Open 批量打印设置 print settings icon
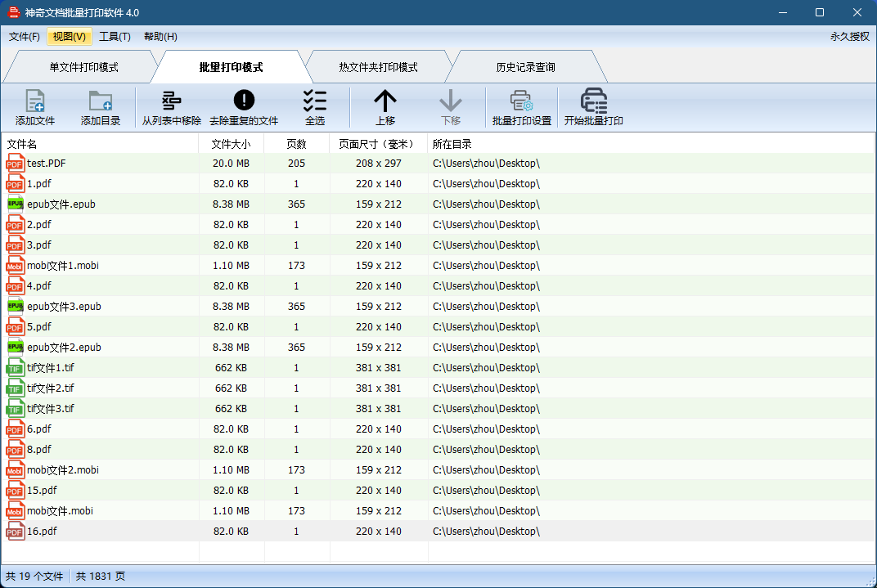This screenshot has height=588, width=877. click(521, 101)
